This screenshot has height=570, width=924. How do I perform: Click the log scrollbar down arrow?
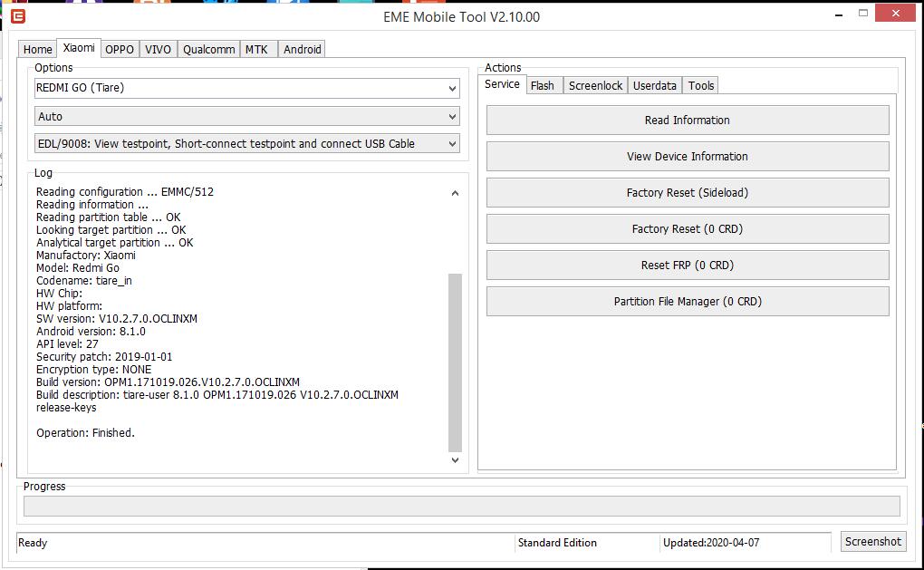[x=455, y=459]
